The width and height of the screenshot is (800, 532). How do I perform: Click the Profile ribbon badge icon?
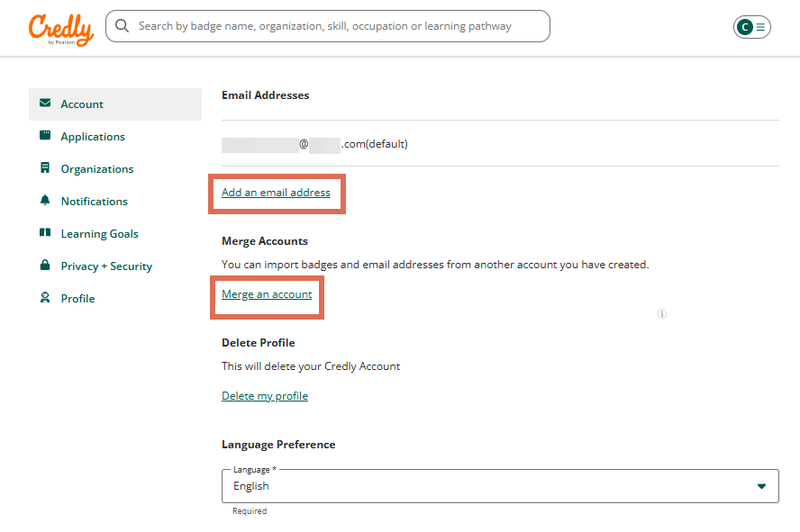point(45,298)
